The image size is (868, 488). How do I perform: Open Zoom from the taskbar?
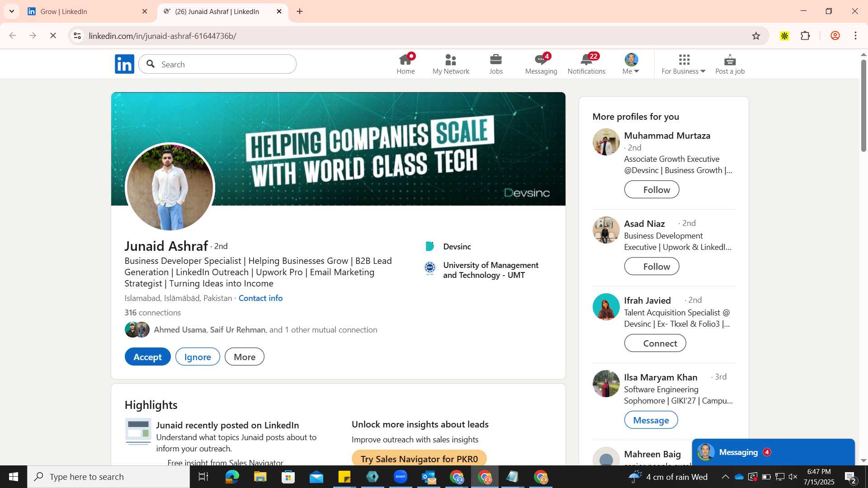coord(401,477)
